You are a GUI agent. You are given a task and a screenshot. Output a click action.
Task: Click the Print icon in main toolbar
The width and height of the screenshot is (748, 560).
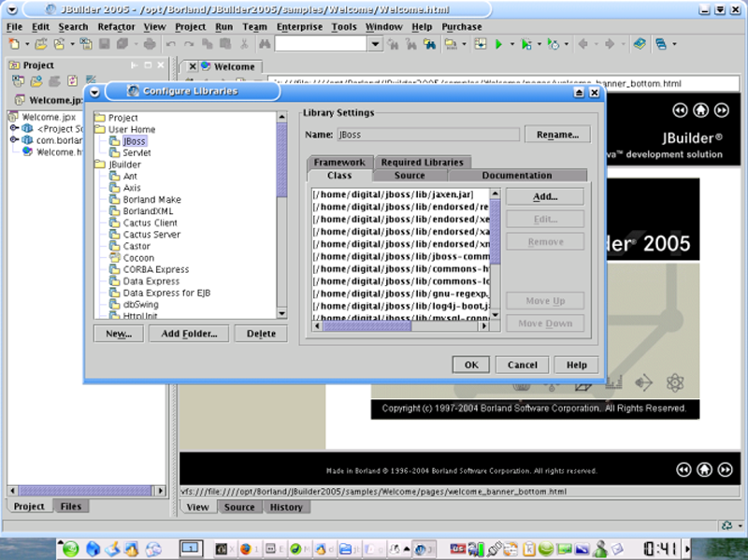coord(150,44)
